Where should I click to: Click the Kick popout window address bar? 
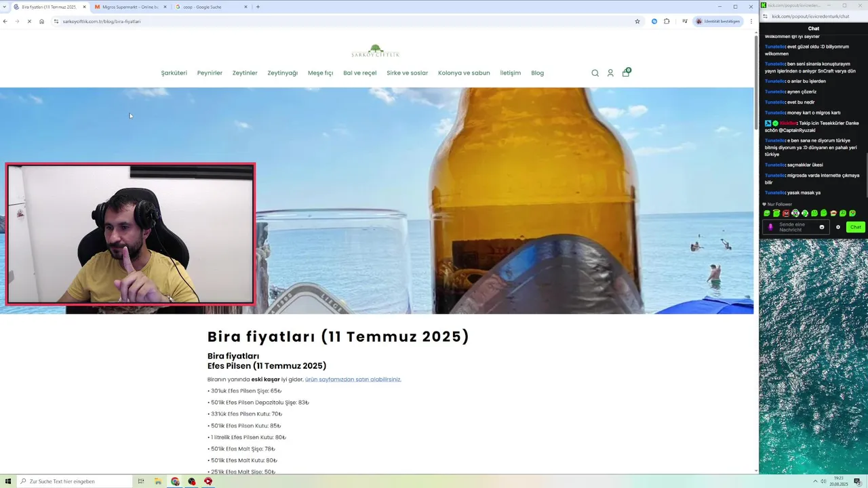point(810,16)
